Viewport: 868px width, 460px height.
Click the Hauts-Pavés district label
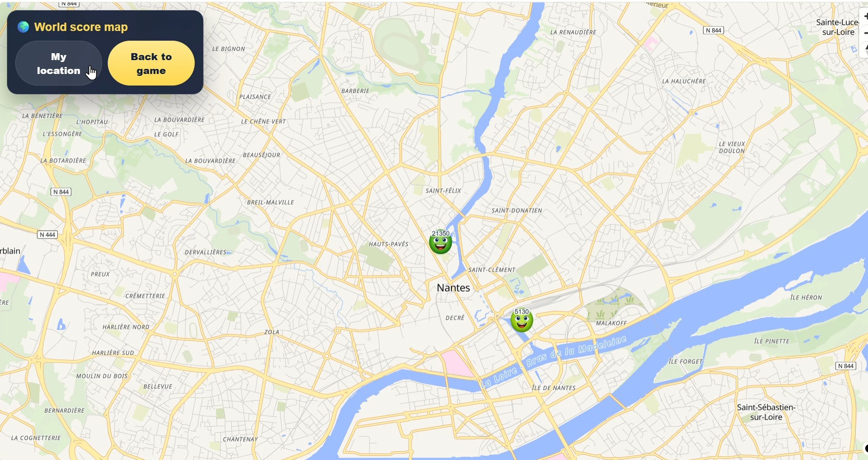click(x=388, y=244)
